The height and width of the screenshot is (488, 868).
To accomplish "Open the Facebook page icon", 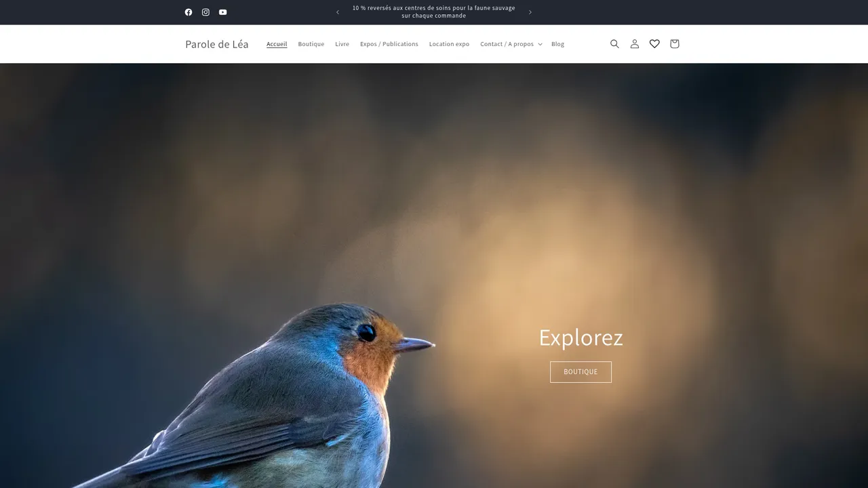I will click(189, 12).
